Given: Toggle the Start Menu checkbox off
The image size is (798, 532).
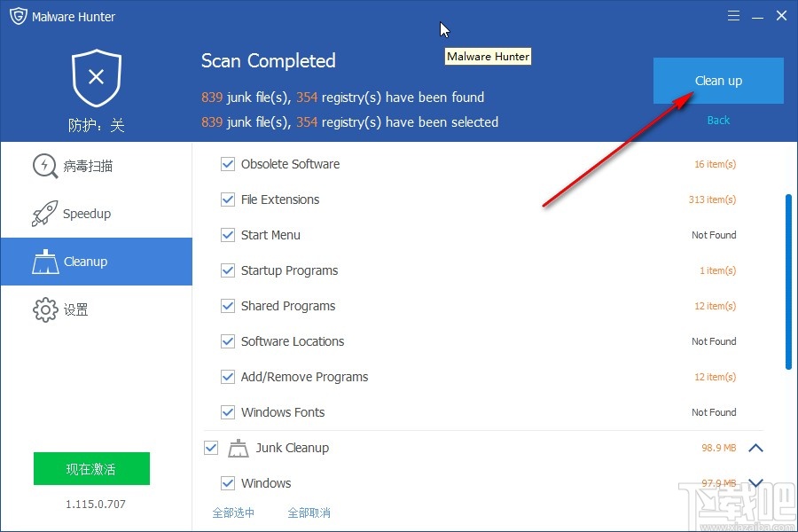Looking at the screenshot, I should point(228,235).
